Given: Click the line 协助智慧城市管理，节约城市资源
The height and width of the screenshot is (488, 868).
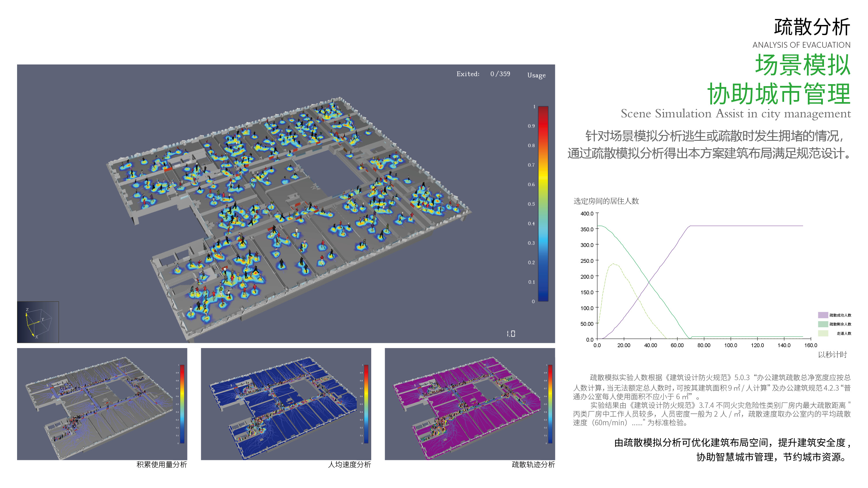Looking at the screenshot, I should [x=772, y=457].
